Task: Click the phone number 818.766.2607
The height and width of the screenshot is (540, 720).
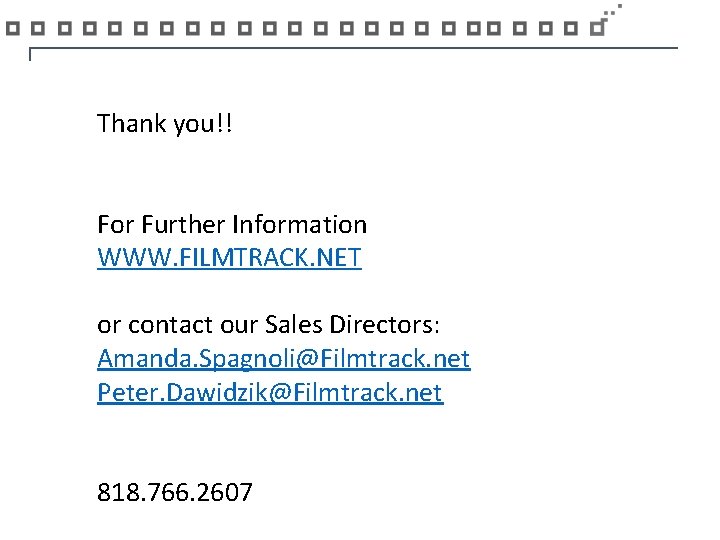Action: tap(175, 492)
